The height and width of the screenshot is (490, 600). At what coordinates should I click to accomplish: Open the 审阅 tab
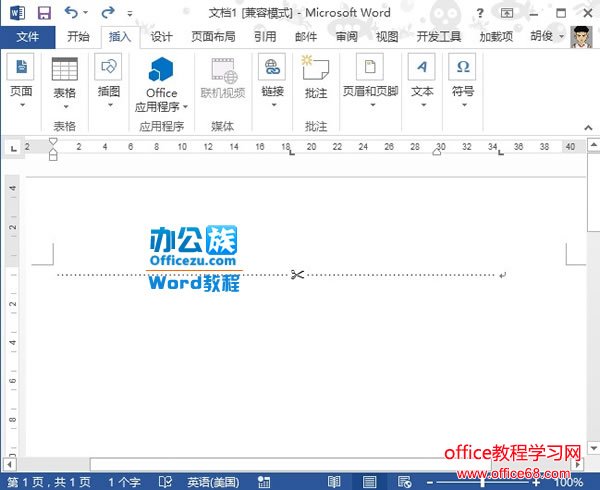coord(347,37)
